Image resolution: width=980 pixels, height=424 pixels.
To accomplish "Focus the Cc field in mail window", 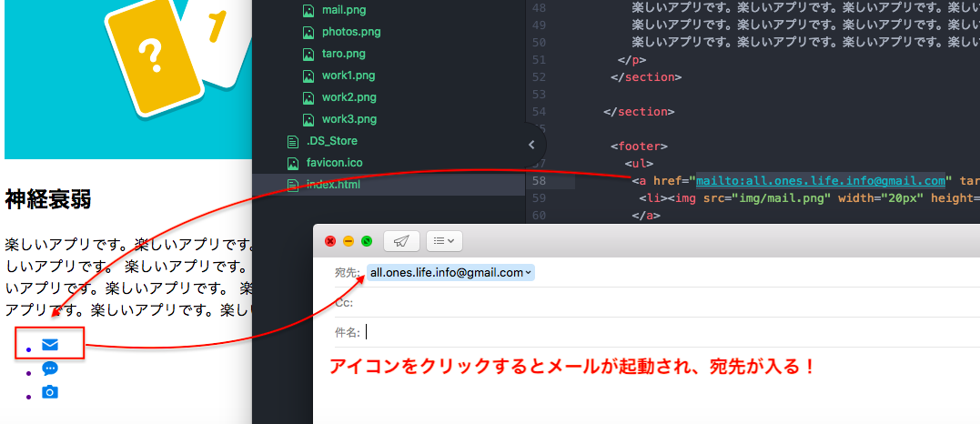I will coord(637,302).
